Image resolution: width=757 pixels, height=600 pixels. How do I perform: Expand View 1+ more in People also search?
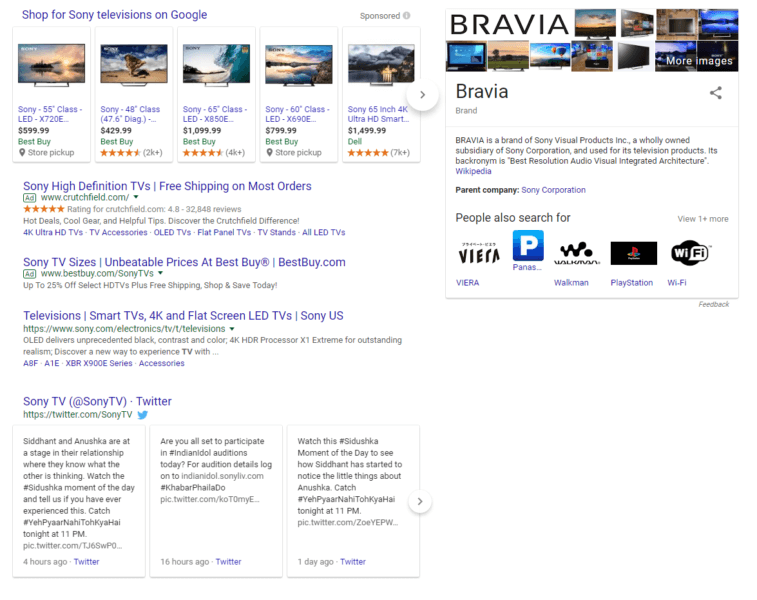[702, 219]
